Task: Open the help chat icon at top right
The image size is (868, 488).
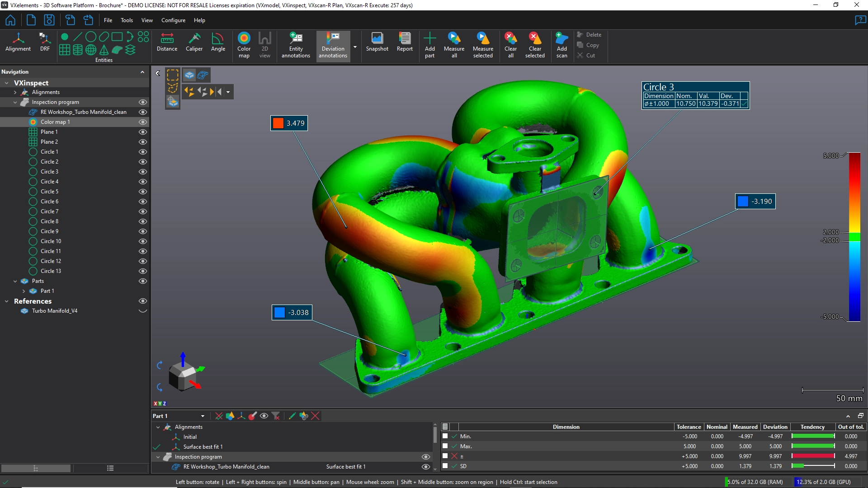Action: point(860,20)
